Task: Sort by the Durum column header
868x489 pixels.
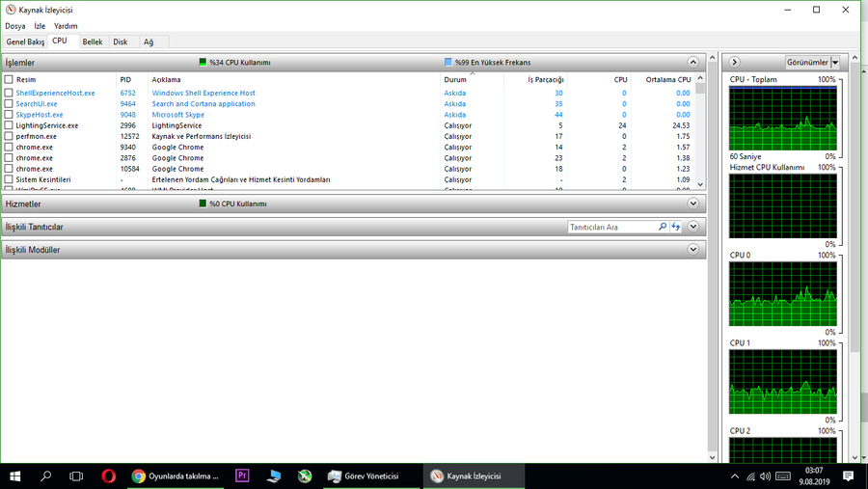Action: tap(472, 80)
